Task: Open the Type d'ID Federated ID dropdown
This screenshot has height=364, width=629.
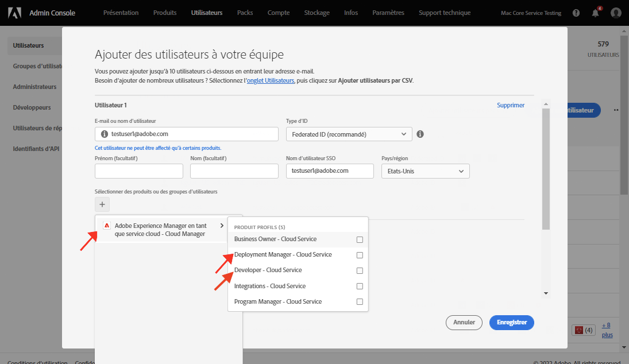Action: click(x=349, y=134)
